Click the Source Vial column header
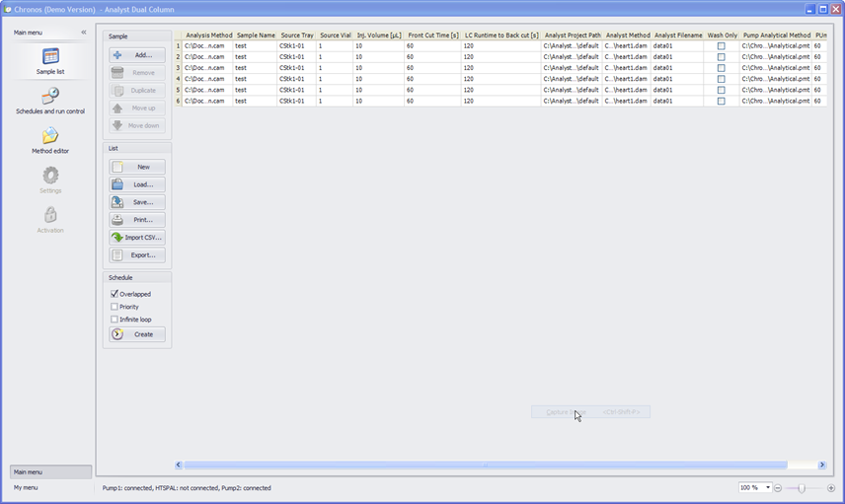 point(335,35)
